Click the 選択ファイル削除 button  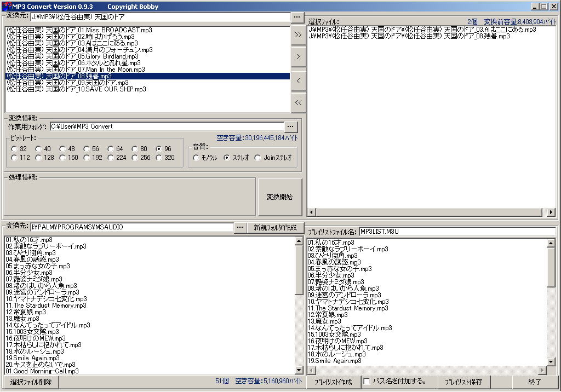[31, 382]
